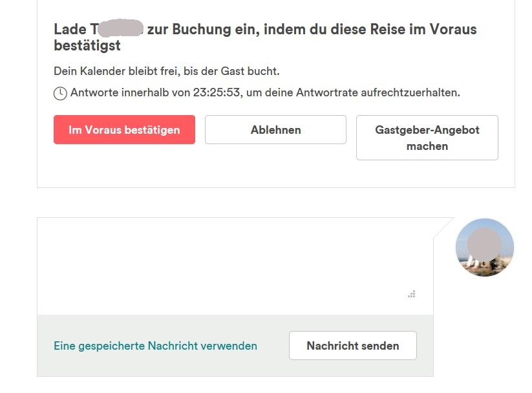Click the Dein Kalender bleibt frei text
532x393 pixels.
(110, 71)
